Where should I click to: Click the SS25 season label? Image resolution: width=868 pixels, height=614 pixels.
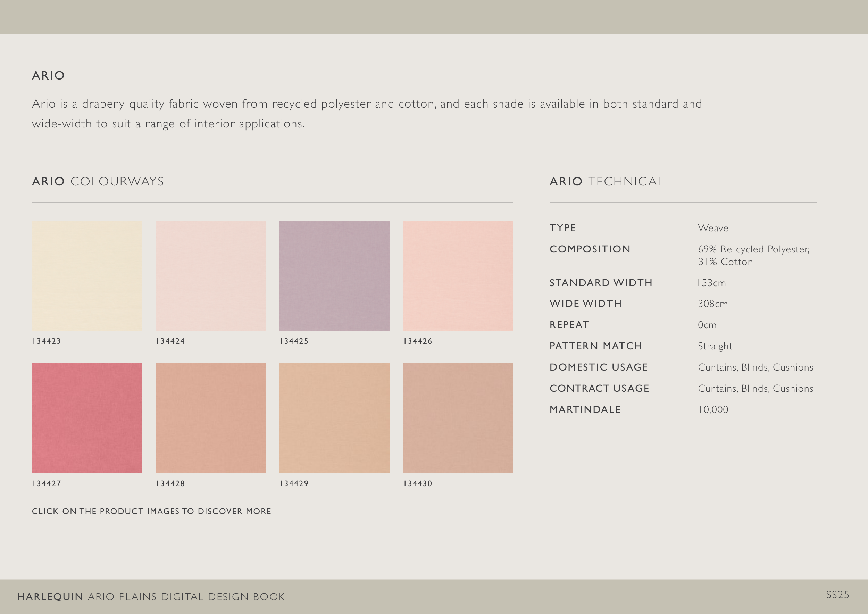tap(837, 595)
